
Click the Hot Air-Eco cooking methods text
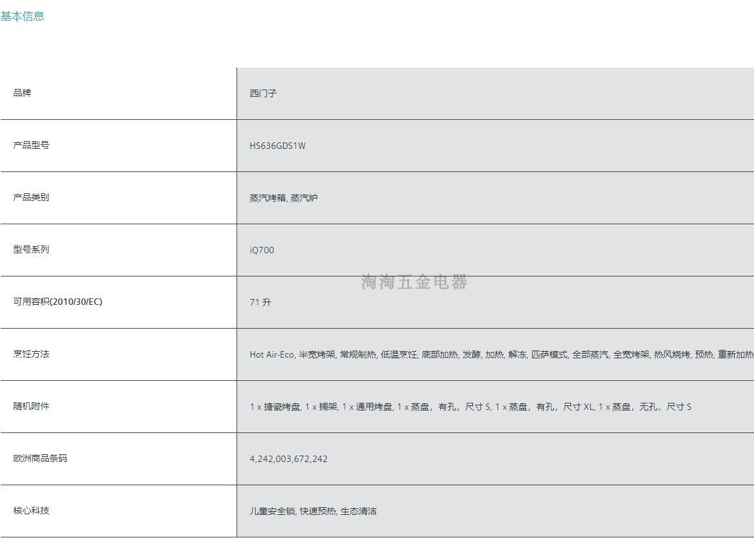(x=501, y=354)
